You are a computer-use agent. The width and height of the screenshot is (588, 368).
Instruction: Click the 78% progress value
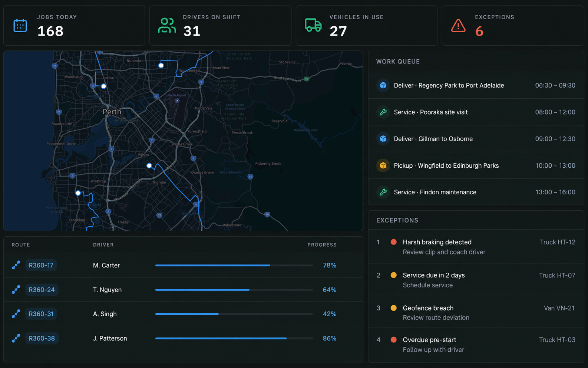[x=330, y=265]
